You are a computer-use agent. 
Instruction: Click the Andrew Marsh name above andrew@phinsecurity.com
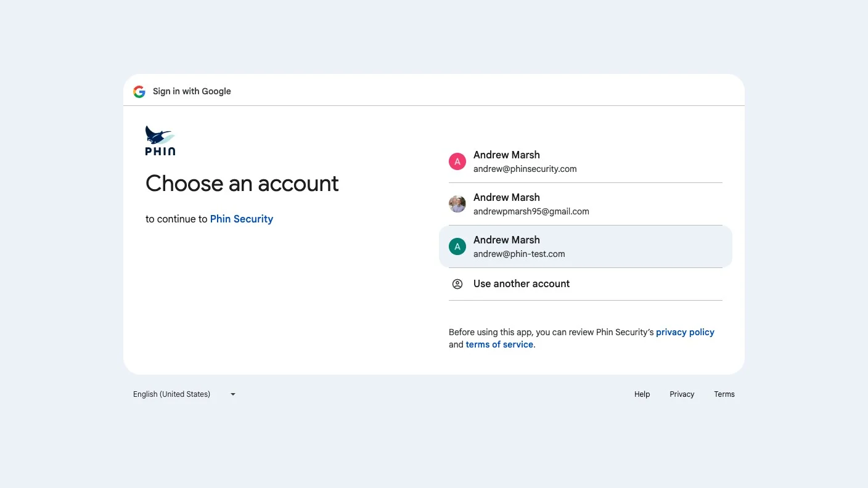507,155
